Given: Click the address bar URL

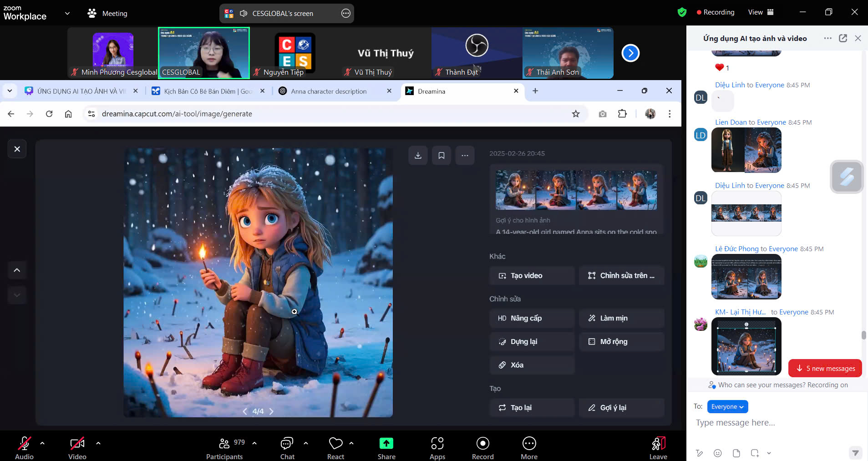Looking at the screenshot, I should point(177,114).
